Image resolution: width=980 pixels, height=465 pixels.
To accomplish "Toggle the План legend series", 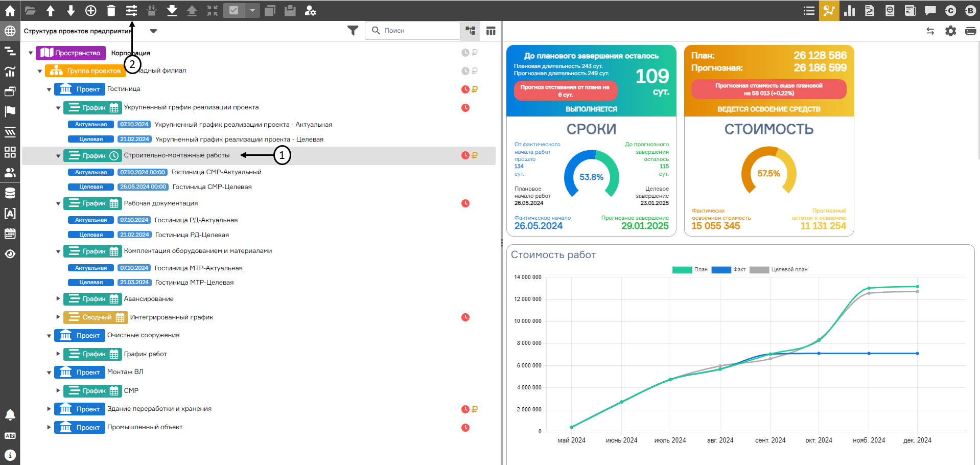I will 690,270.
